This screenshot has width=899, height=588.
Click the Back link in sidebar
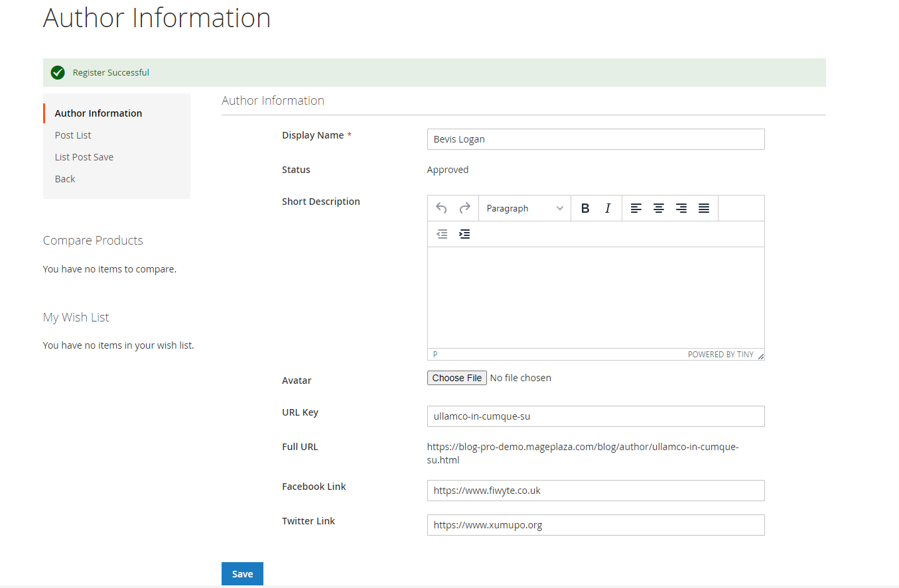click(65, 179)
